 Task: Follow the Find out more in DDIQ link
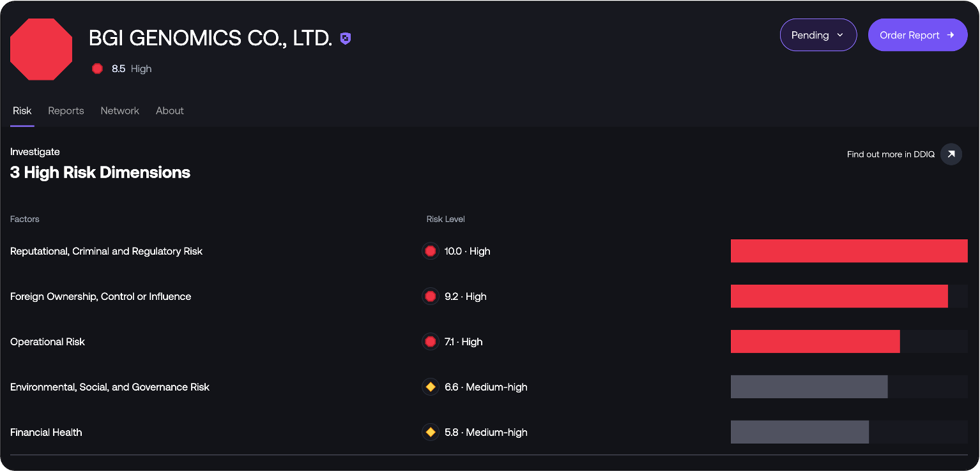pos(890,154)
